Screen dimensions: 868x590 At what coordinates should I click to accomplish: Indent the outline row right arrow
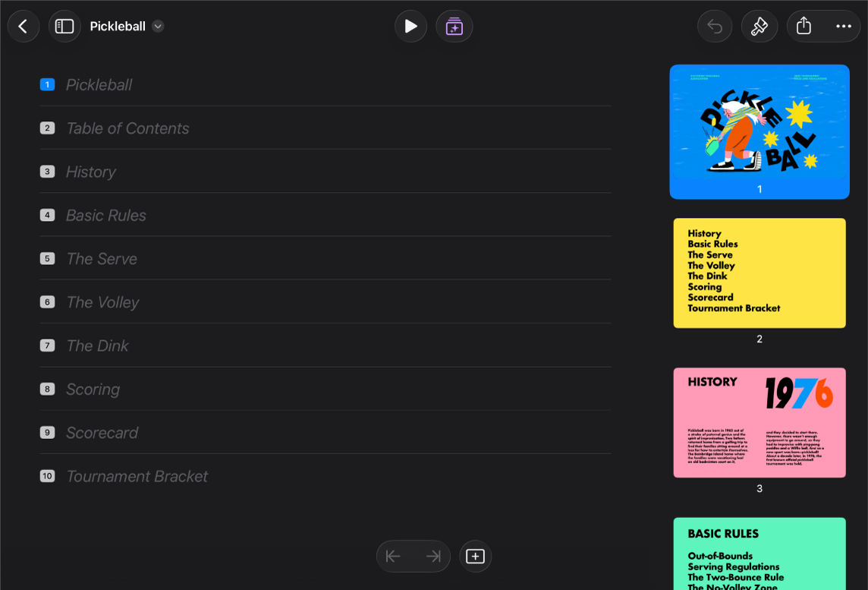tap(433, 556)
